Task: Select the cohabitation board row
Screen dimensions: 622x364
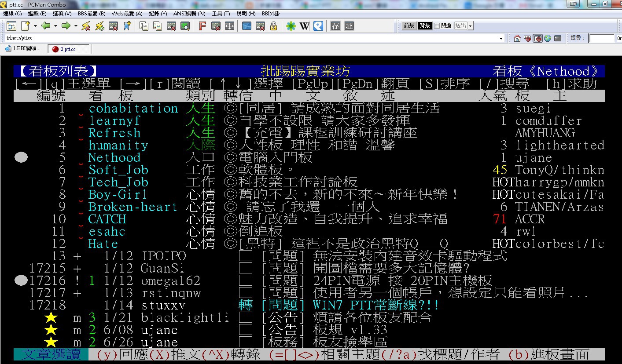Action: click(309, 108)
